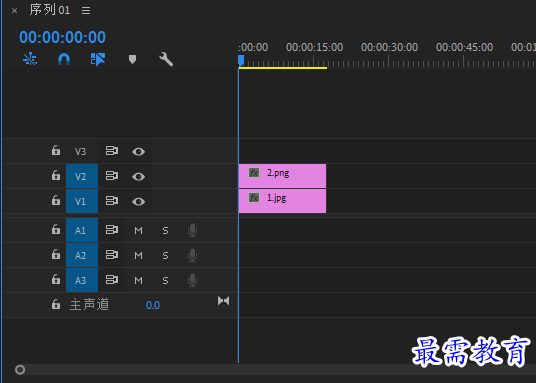Select the 序列 01 sequence tab
This screenshot has width=536, height=383.
point(50,10)
